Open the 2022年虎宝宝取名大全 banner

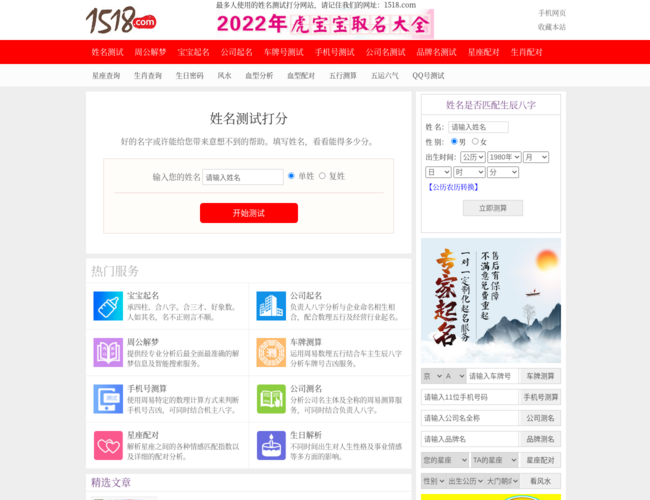point(325,24)
